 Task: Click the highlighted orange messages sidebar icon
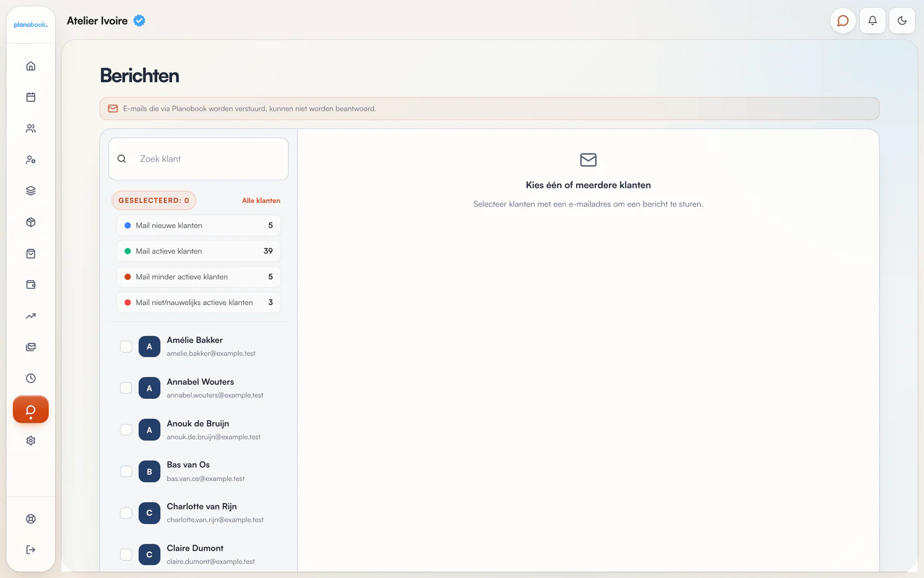coord(31,410)
